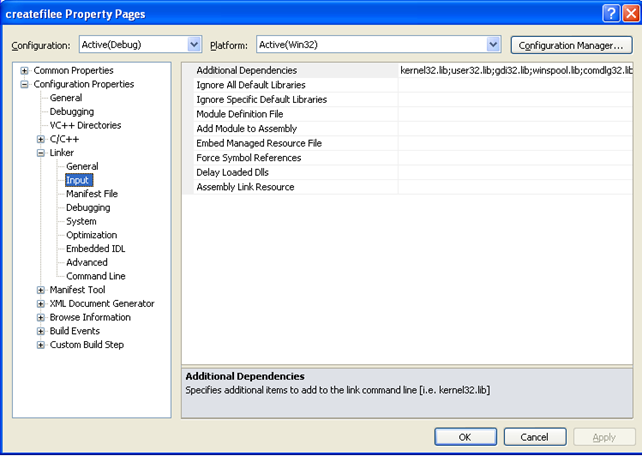The image size is (642, 456).
Task: Click the Help question mark icon
Action: pos(609,13)
